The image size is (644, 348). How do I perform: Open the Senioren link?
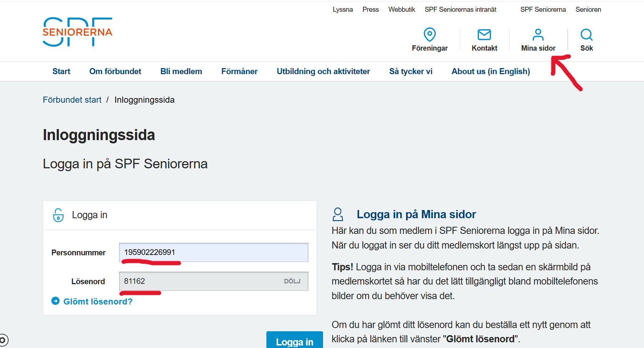(588, 10)
